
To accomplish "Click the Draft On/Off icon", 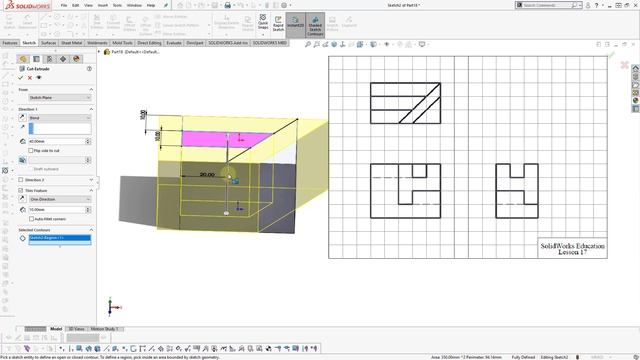I will [x=22, y=160].
